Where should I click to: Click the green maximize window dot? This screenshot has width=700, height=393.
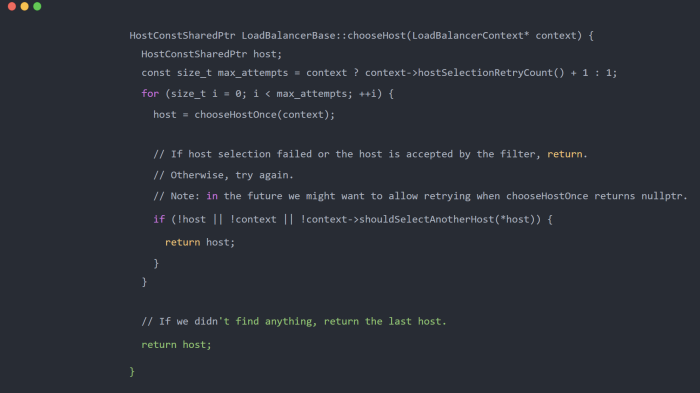point(38,6)
